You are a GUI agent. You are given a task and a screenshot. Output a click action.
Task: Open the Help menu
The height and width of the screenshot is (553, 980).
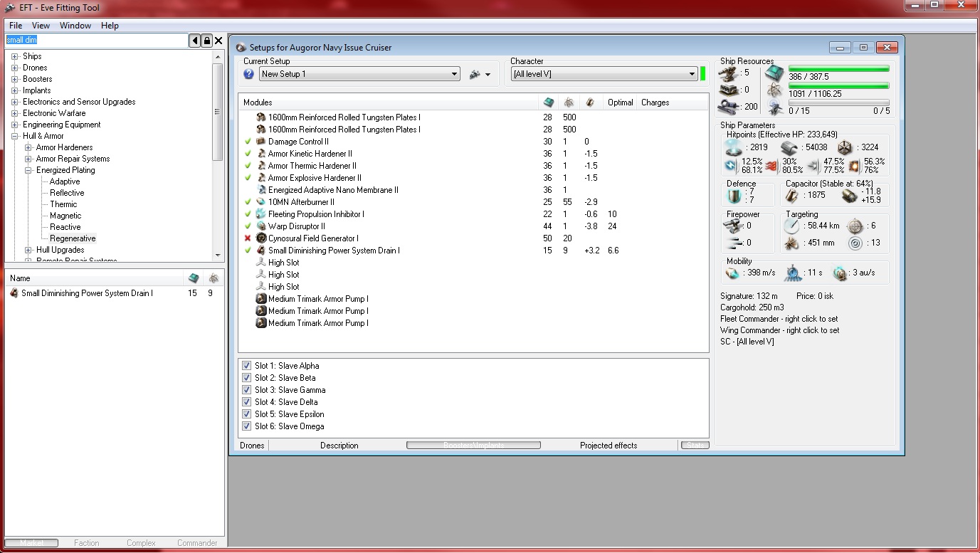click(110, 26)
